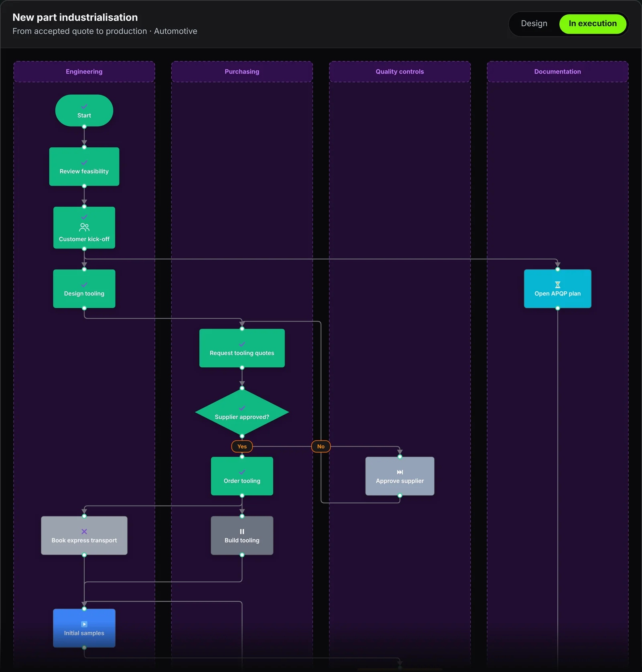Select the Engineering lane header

(x=84, y=71)
